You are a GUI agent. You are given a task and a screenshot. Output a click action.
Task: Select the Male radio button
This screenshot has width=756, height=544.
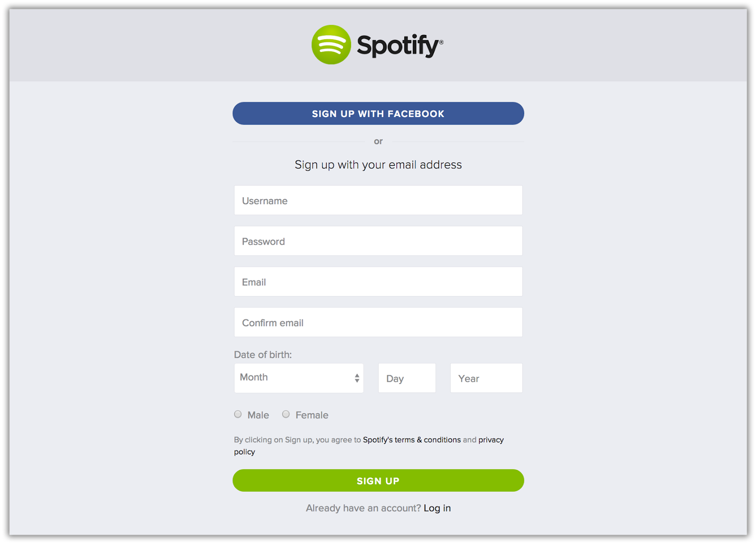[238, 414]
